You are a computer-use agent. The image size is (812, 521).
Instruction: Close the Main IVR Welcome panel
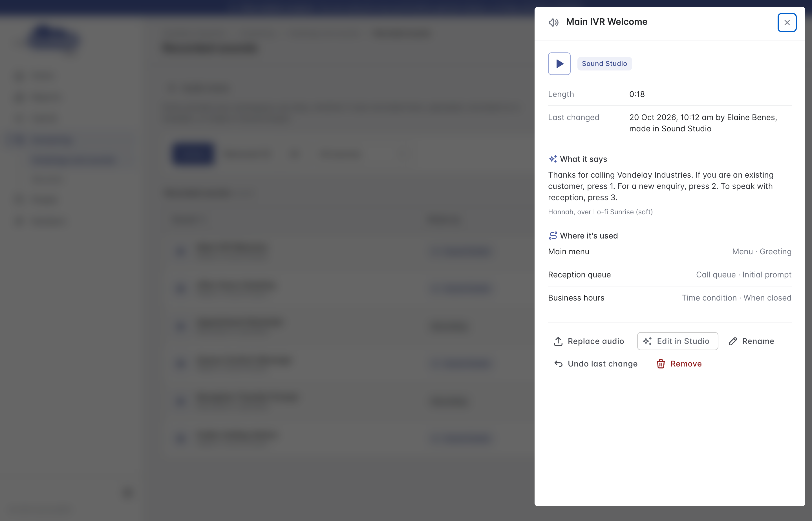coord(787,23)
